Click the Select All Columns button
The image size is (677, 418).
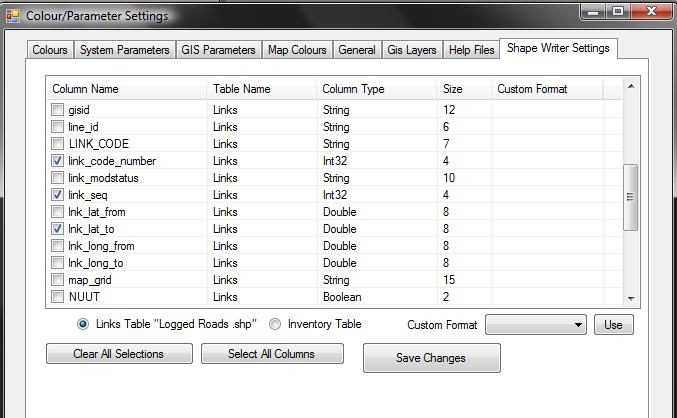pyautogui.click(x=272, y=354)
